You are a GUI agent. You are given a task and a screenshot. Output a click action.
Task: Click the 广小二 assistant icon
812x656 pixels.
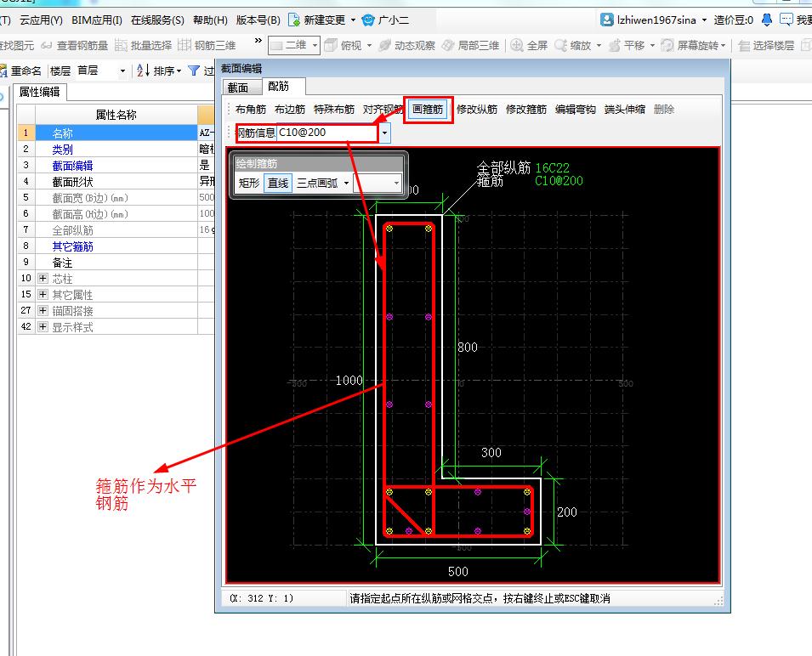point(368,20)
